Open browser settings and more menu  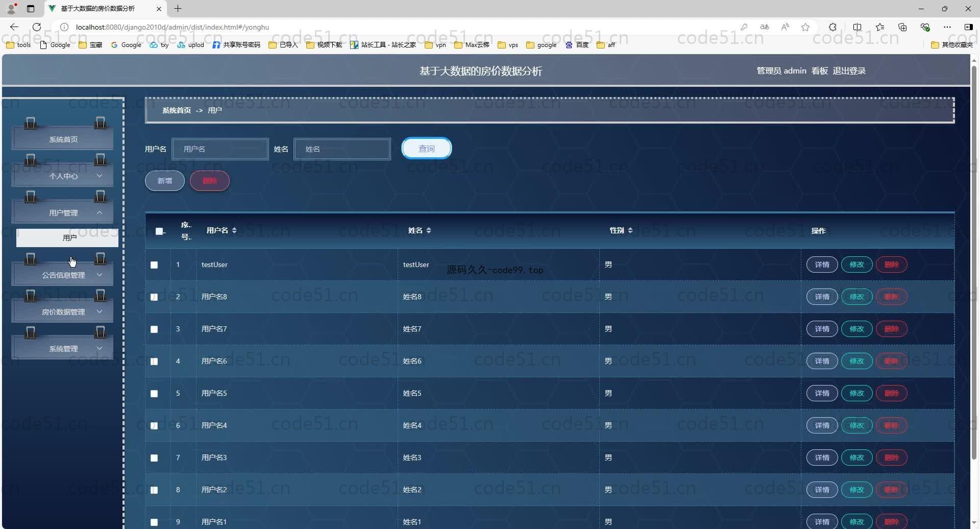coord(947,27)
